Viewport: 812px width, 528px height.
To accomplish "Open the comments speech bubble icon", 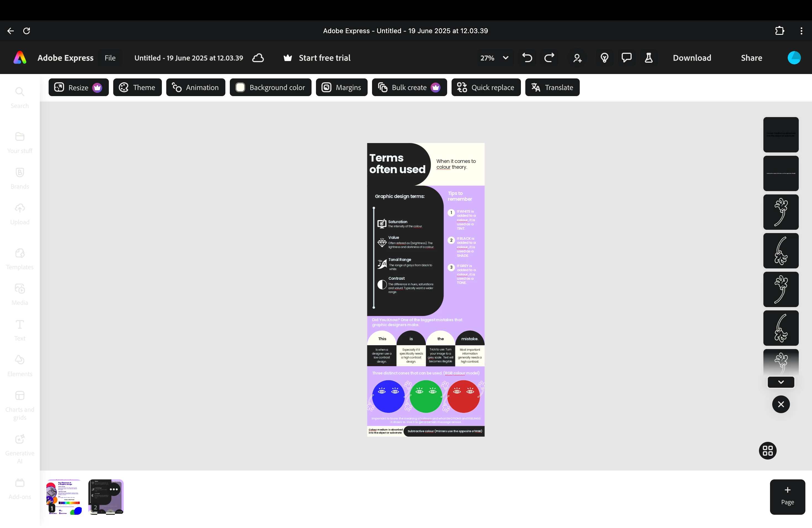I will pyautogui.click(x=626, y=58).
